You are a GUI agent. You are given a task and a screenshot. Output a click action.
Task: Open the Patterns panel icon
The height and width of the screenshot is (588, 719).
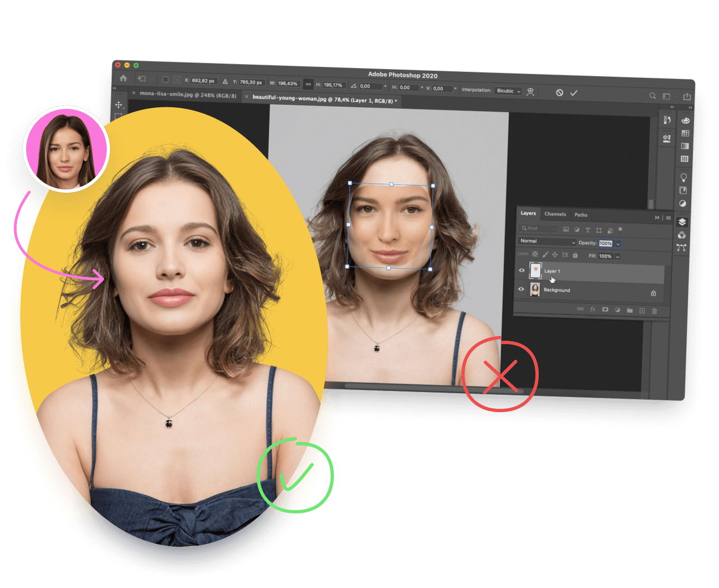tap(685, 159)
